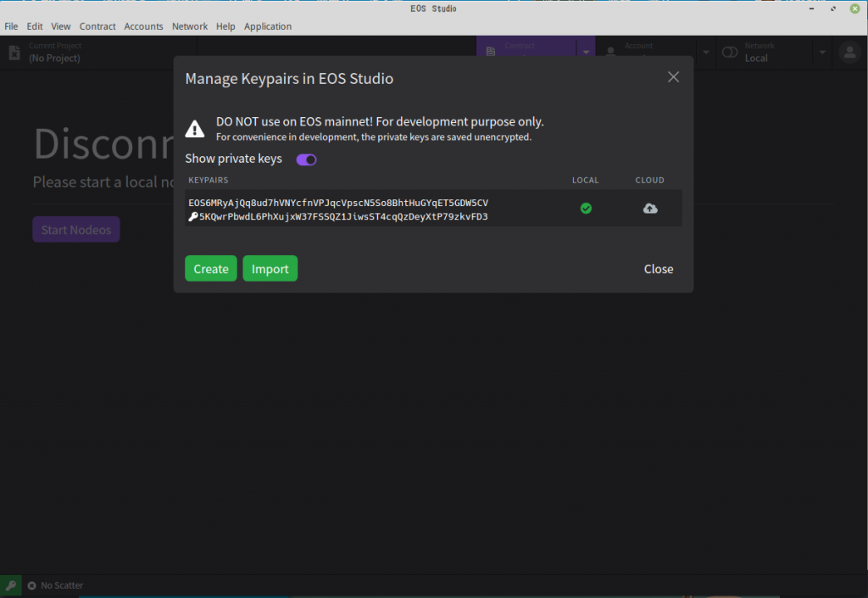This screenshot has width=868, height=598.
Task: Click the key icon beside private key
Action: (x=192, y=216)
